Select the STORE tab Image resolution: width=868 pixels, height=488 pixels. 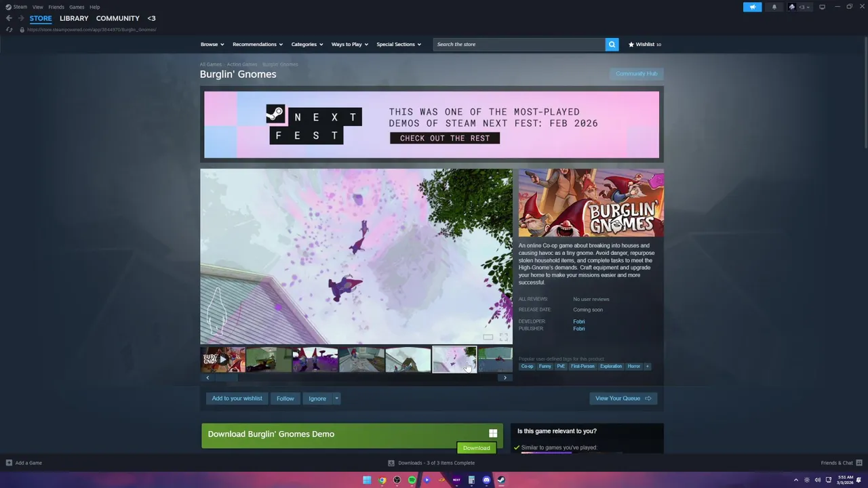click(x=41, y=18)
